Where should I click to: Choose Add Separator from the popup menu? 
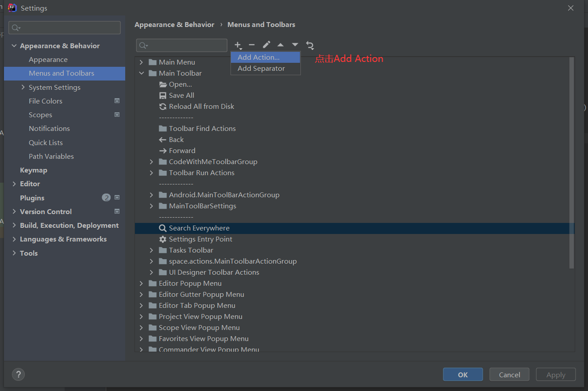265,69
